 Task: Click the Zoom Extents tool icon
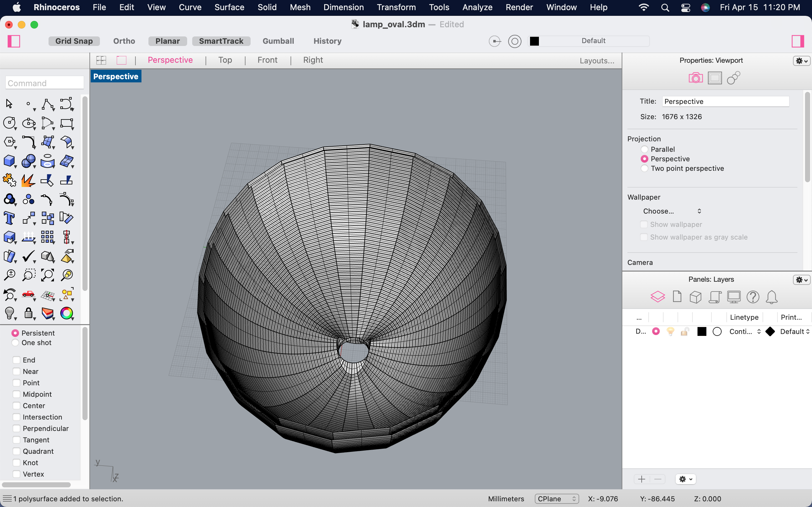point(47,275)
